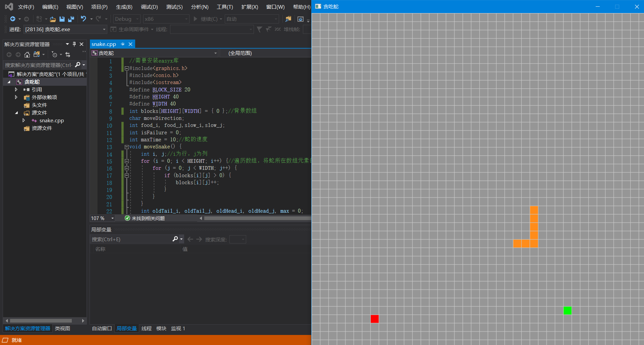Viewport: 644px width, 345px height.
Task: Expand the 外部依赖项 tree node
Action: pos(16,97)
